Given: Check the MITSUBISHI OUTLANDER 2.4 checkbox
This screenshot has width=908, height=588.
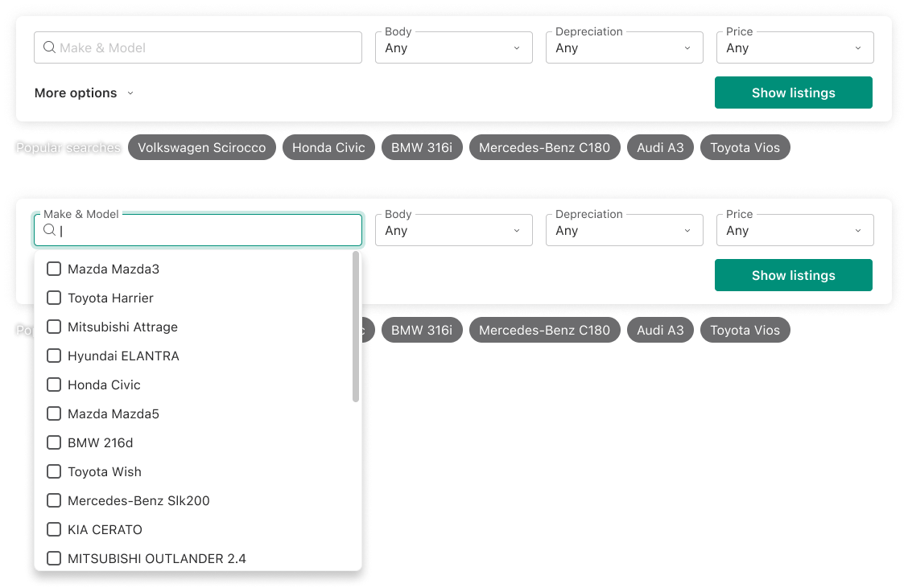Looking at the screenshot, I should click(54, 558).
